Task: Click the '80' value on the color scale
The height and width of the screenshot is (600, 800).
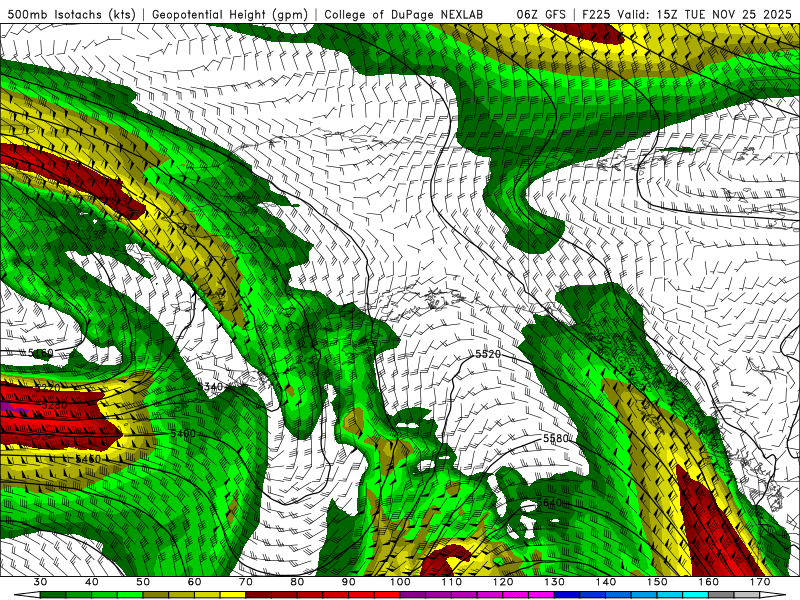Action: click(x=297, y=582)
